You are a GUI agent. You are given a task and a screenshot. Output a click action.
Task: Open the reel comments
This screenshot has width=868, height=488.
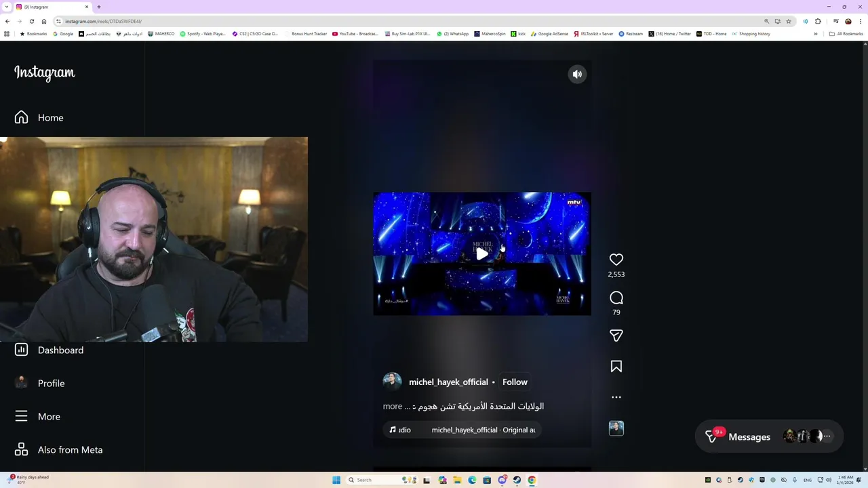tap(616, 298)
